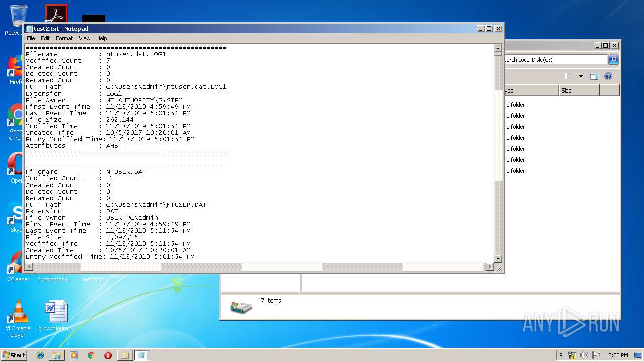Open Windows Media Player from taskbar
This screenshot has height=362, width=644.
tap(74, 355)
